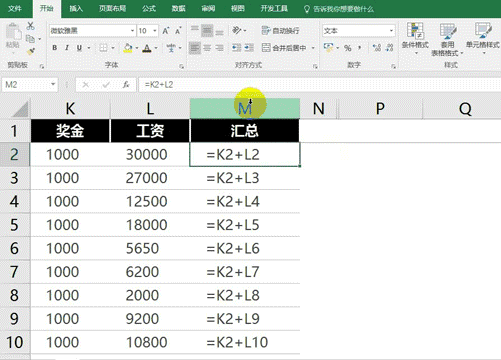Click cell showing 30000
The width and height of the screenshot is (501, 360).
pyautogui.click(x=150, y=154)
